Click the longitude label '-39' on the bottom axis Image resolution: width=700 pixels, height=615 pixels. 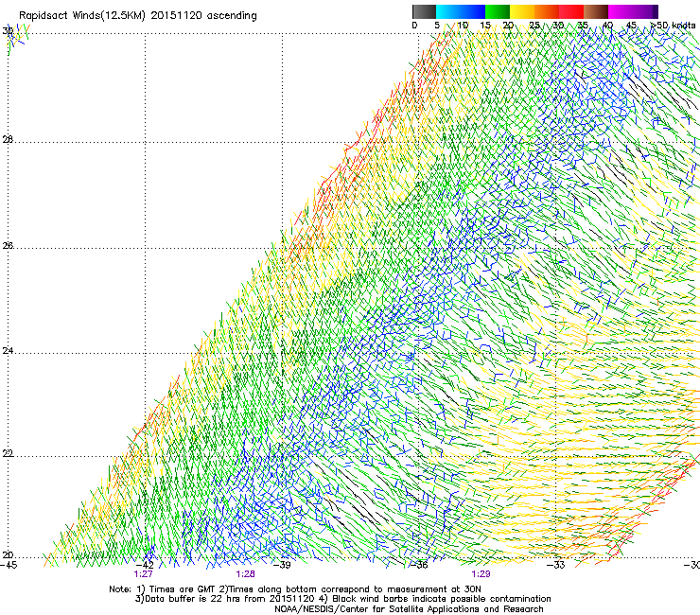[282, 565]
